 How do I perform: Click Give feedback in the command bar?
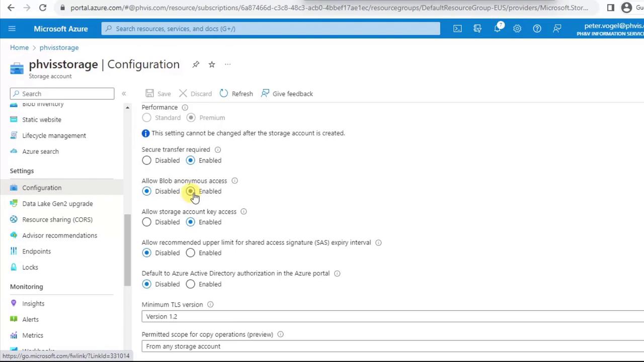[x=287, y=94]
